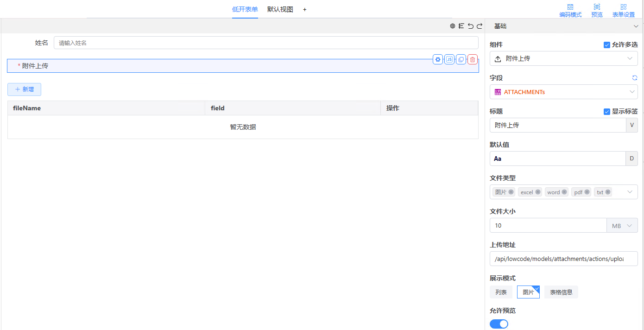Select 表格信息 display mode
This screenshot has width=644, height=330.
click(x=561, y=292)
